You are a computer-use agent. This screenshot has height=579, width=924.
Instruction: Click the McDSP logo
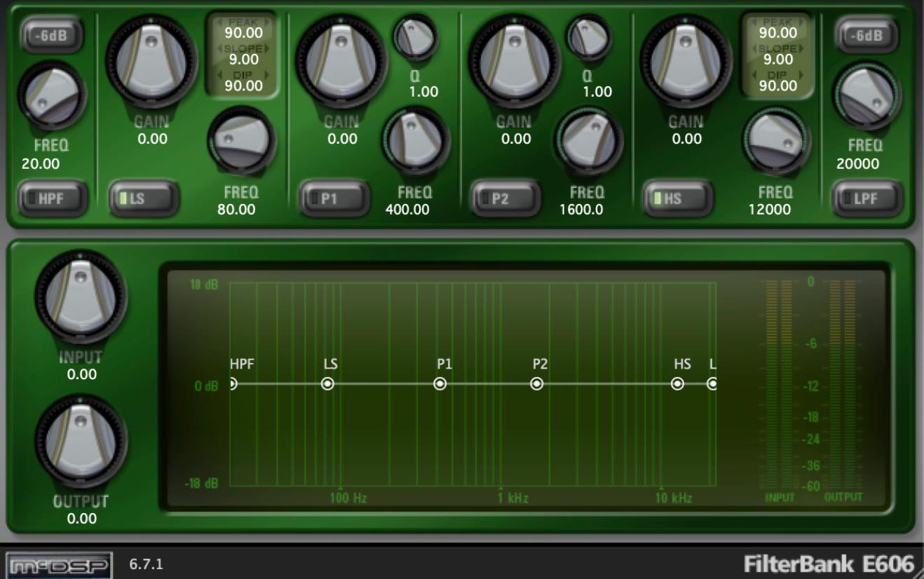[59, 564]
